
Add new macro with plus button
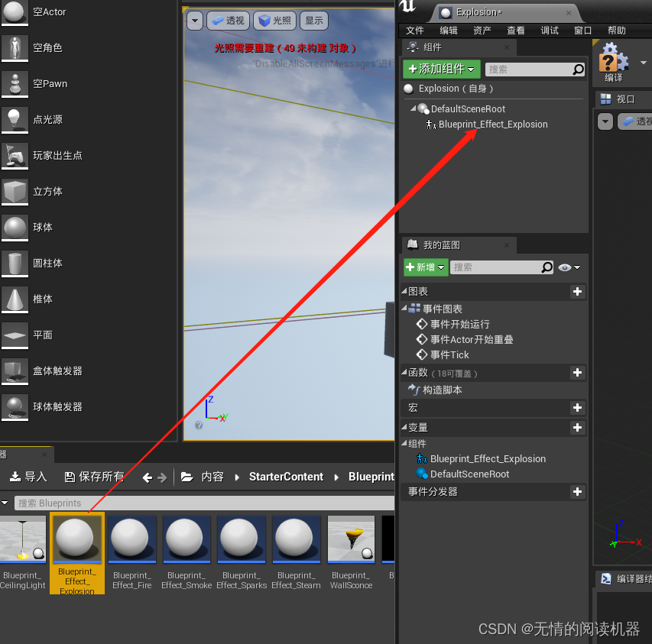[577, 408]
